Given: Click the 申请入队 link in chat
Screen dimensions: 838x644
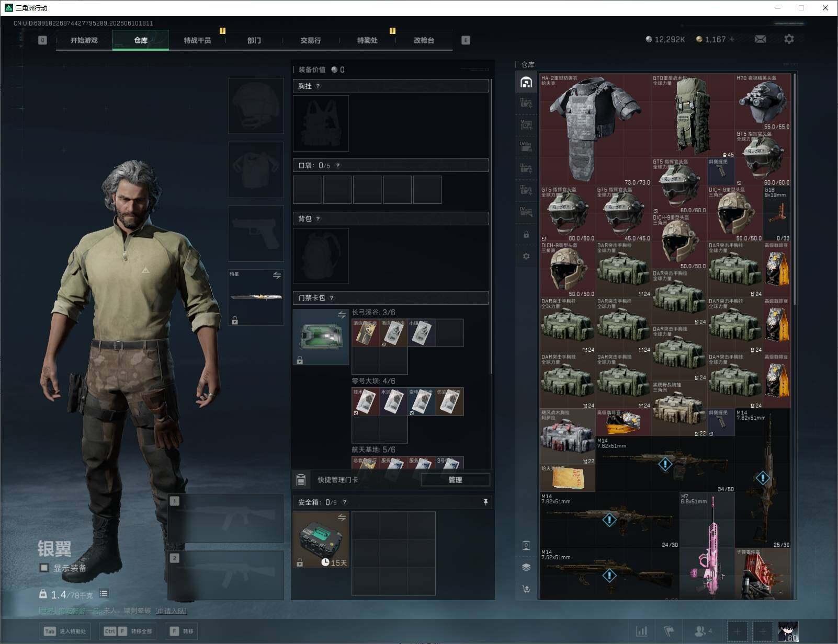Looking at the screenshot, I should [x=171, y=611].
